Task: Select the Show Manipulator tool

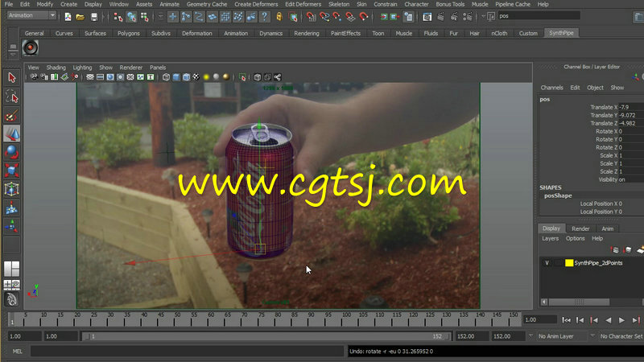Action: click(11, 226)
